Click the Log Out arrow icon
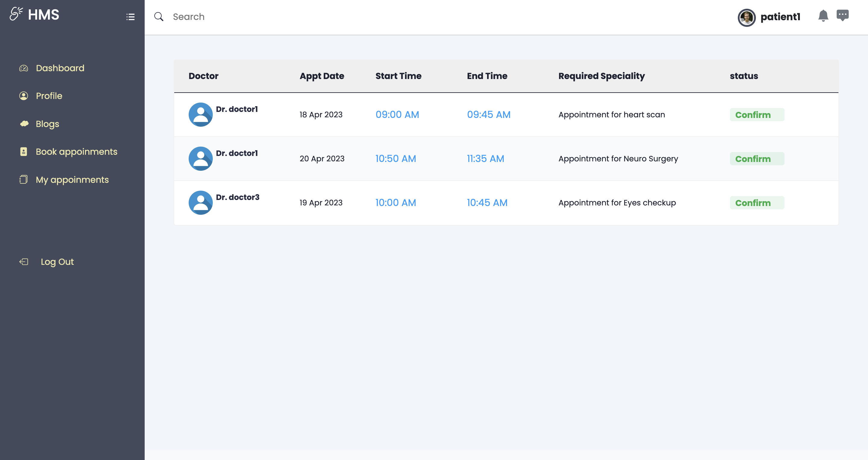This screenshot has width=868, height=460. tap(24, 262)
